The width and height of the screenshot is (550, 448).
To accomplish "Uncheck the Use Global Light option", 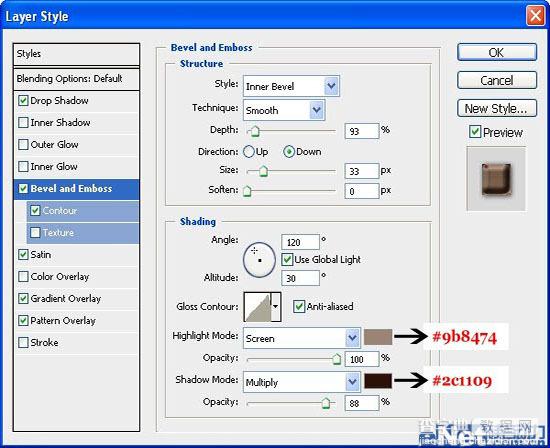I will [287, 260].
